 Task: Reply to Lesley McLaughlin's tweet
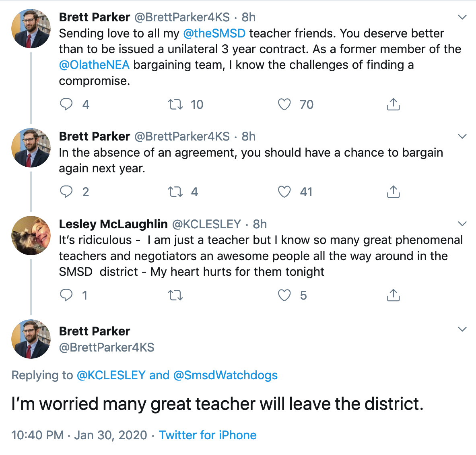tap(66, 295)
